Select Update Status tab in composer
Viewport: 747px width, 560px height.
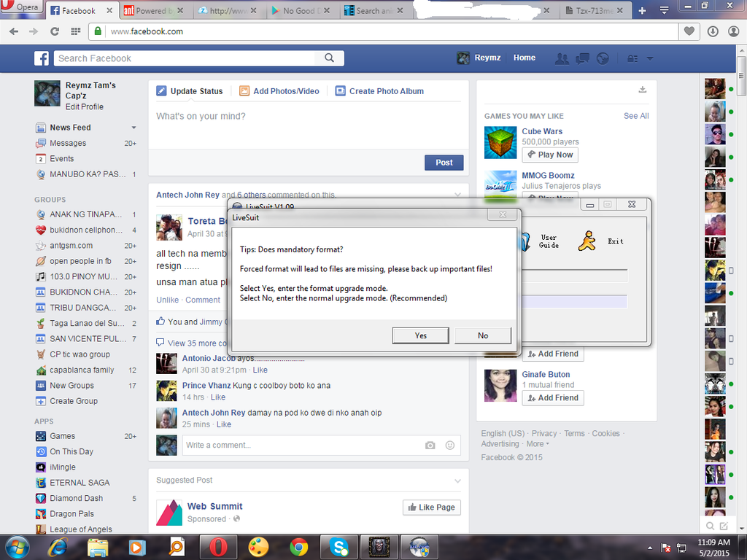[190, 91]
